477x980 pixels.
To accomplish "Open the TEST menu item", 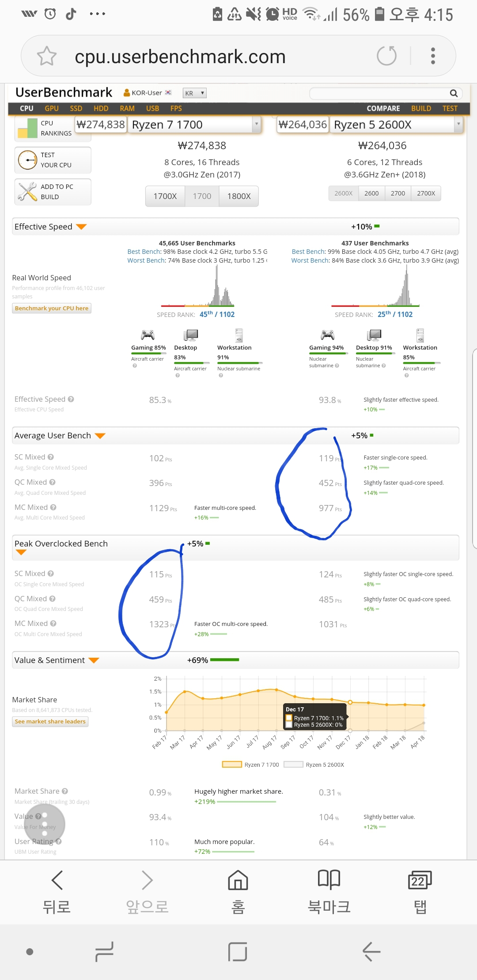I will point(450,109).
